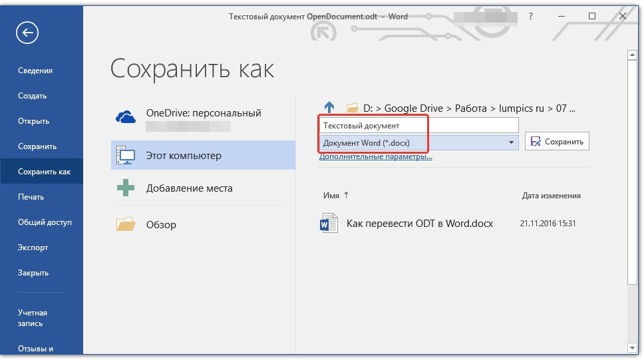This screenshot has width=644, height=360.
Task: Click lumpics ru in the path
Action: tap(522, 108)
